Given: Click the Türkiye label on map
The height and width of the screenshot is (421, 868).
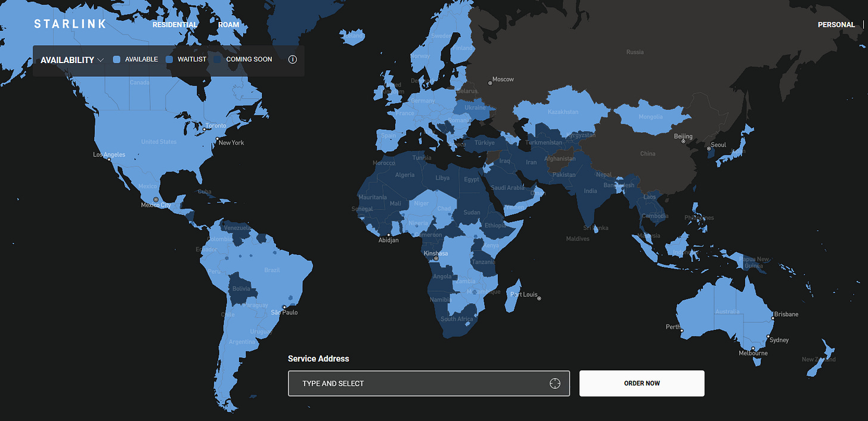Looking at the screenshot, I should coord(485,143).
